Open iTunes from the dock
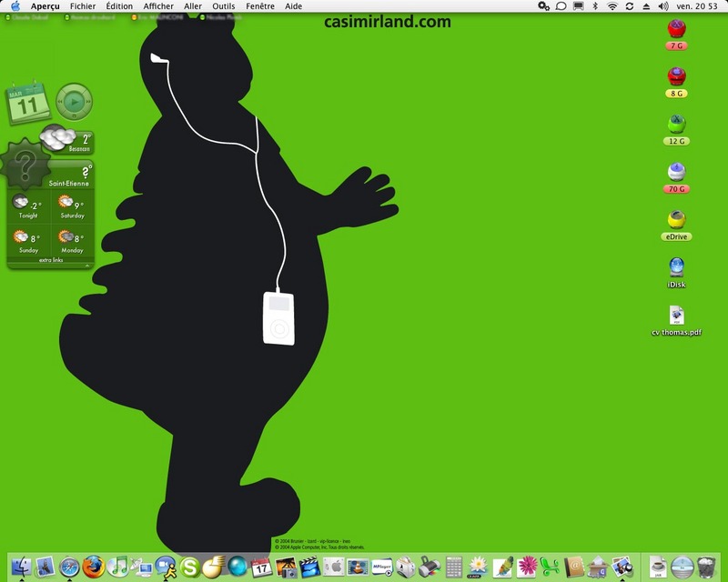This screenshot has height=582, width=728. [117, 567]
